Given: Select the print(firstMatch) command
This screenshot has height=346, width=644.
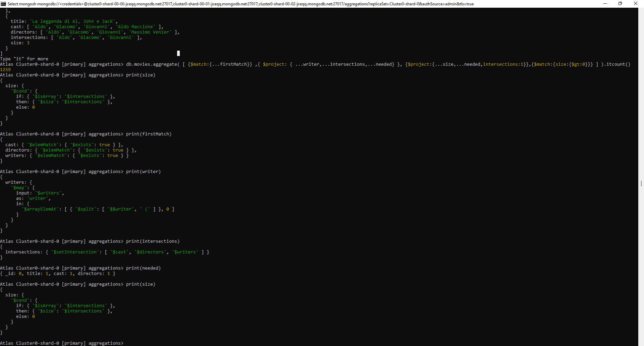Looking at the screenshot, I should (x=149, y=134).
